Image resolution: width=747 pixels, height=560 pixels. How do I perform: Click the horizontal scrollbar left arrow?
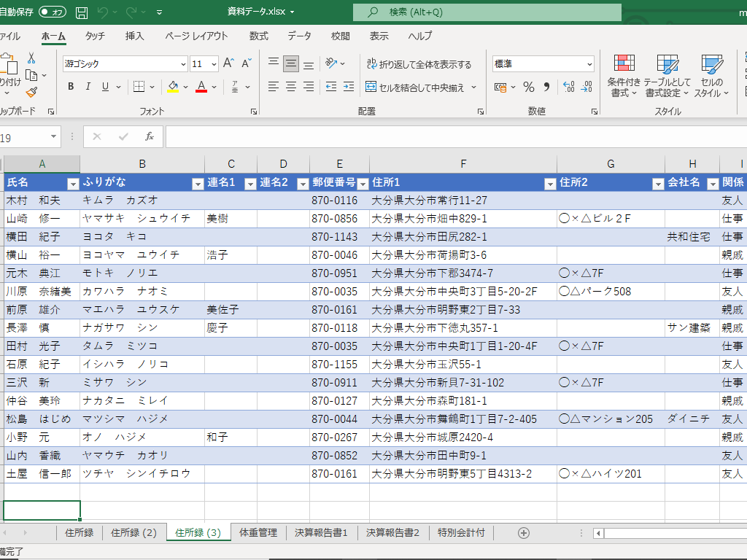pyautogui.click(x=598, y=533)
